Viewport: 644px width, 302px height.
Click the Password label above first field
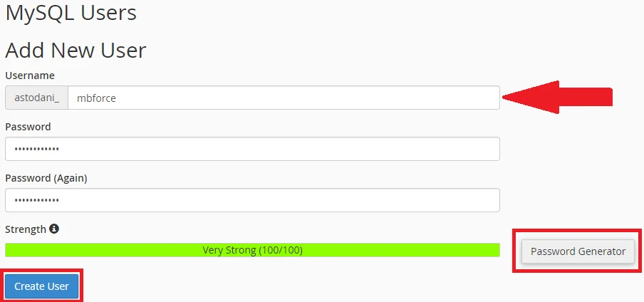[28, 127]
